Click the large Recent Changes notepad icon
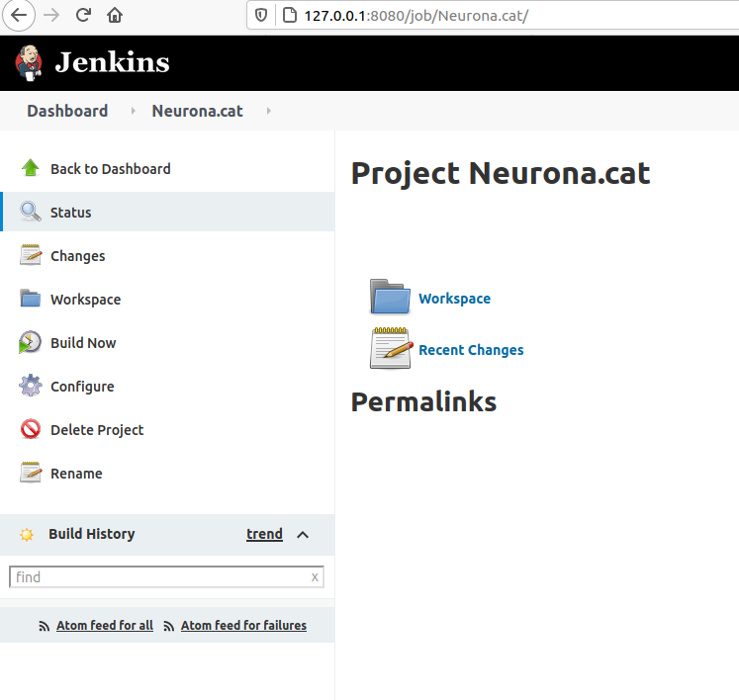The width and height of the screenshot is (739, 700). (x=392, y=348)
